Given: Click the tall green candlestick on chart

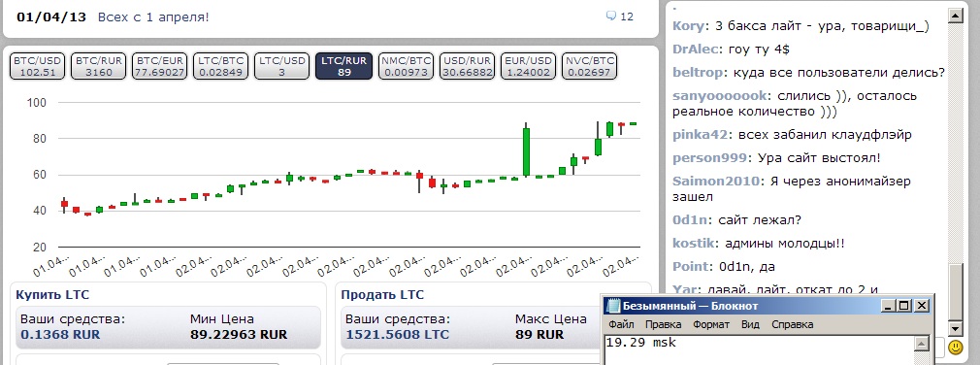Looking at the screenshot, I should tap(526, 151).
